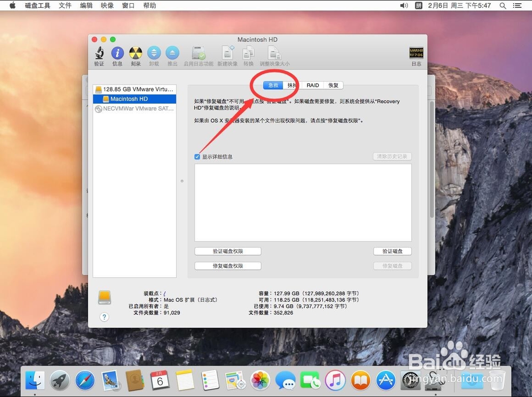Open iTunes in the Dock
The height and width of the screenshot is (397, 532).
click(335, 380)
